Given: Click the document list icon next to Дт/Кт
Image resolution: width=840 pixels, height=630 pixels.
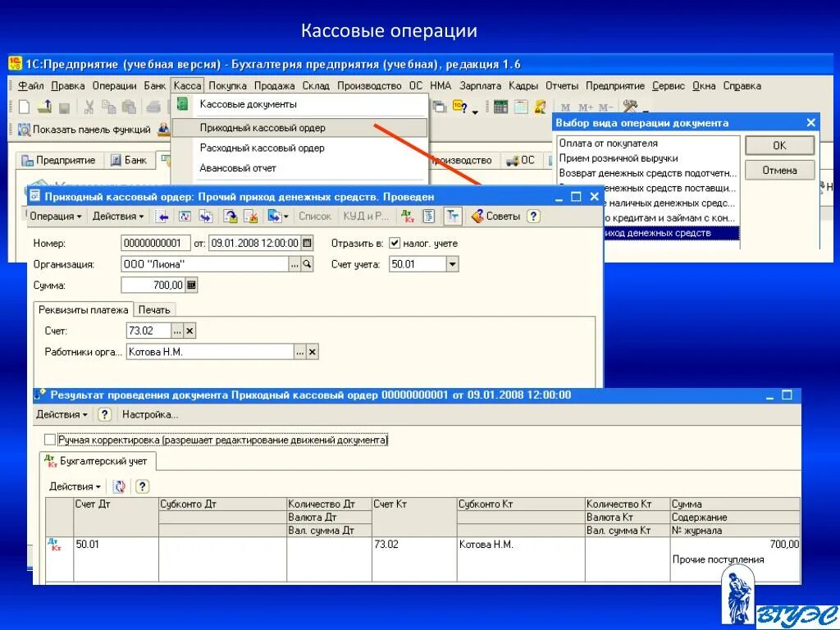Looking at the screenshot, I should click(x=428, y=217).
